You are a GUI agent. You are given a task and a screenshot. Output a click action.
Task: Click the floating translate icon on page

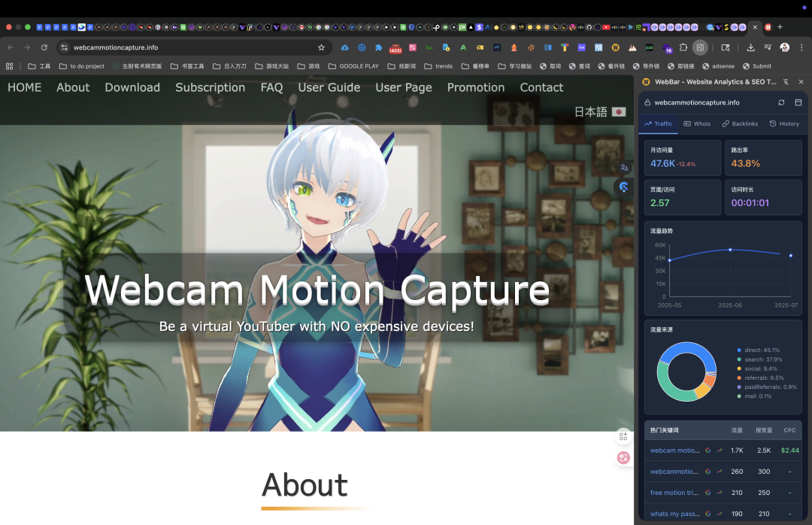click(x=624, y=168)
